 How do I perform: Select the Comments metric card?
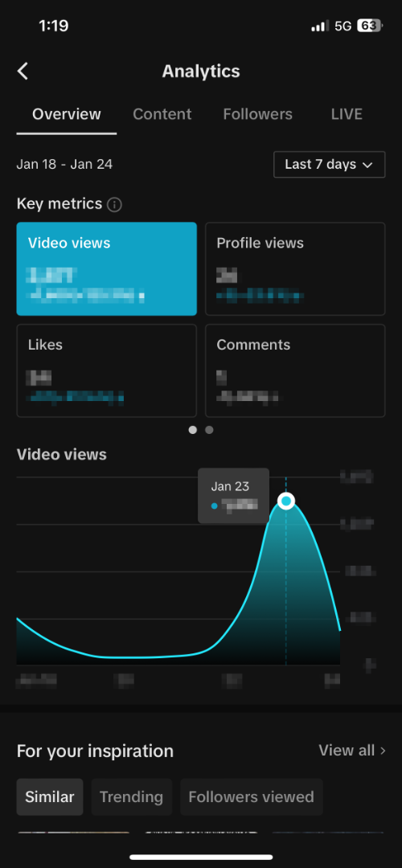295,371
